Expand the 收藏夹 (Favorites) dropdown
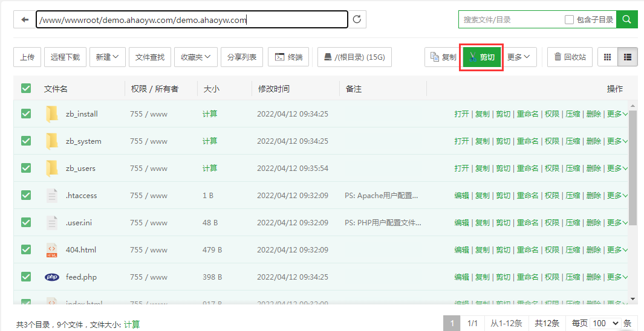The height and width of the screenshot is (331, 644). click(x=195, y=57)
